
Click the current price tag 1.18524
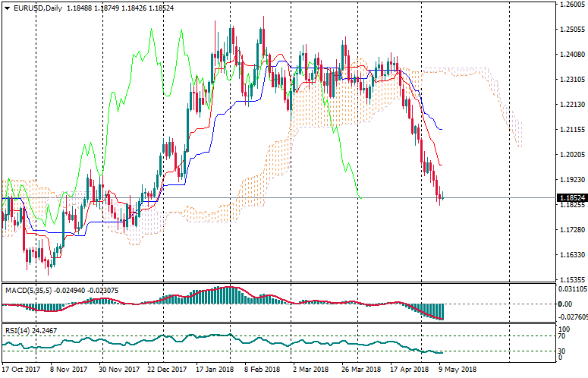(573, 197)
